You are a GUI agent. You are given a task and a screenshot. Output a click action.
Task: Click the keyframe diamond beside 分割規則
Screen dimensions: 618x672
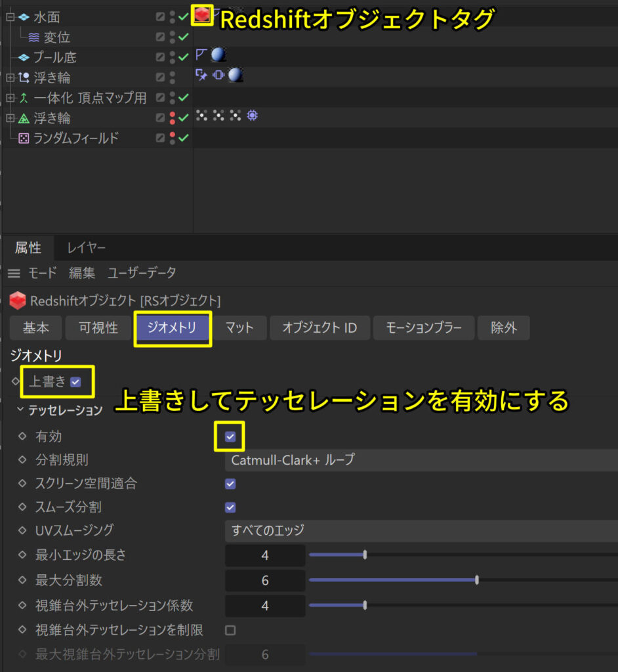pyautogui.click(x=22, y=459)
